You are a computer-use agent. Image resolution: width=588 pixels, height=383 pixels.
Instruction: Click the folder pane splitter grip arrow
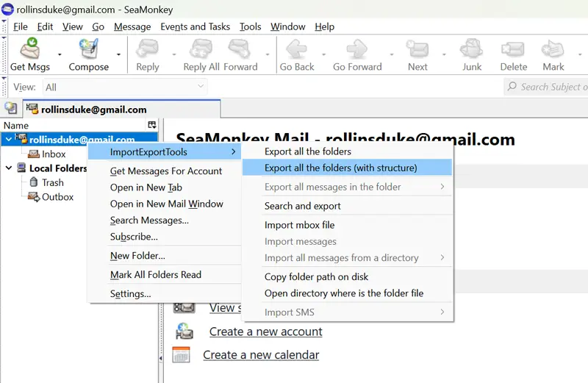(x=161, y=358)
